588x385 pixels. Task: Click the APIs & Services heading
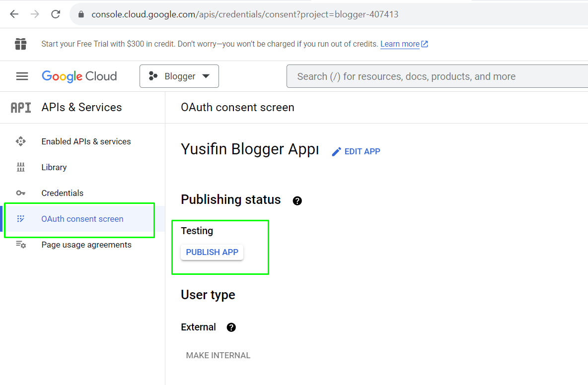click(81, 108)
